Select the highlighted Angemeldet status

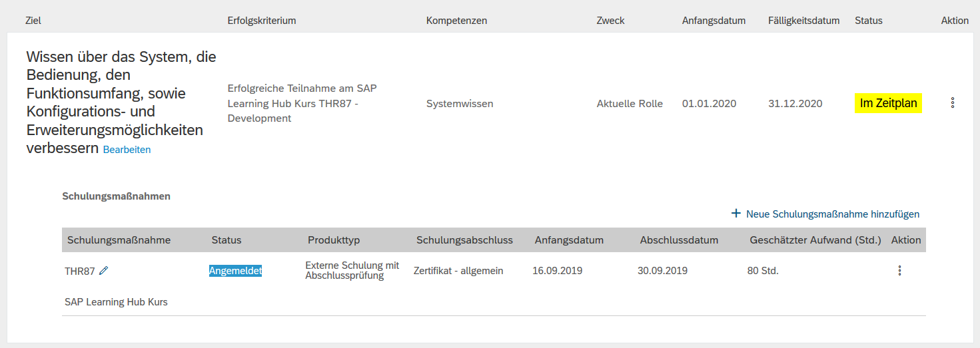(235, 271)
